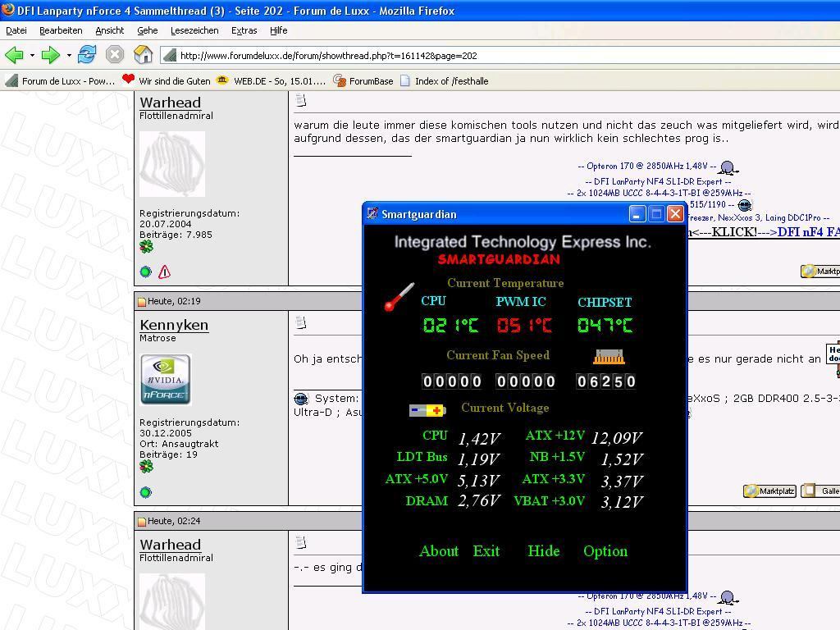Click the online status icon under Kennyken

point(146,492)
